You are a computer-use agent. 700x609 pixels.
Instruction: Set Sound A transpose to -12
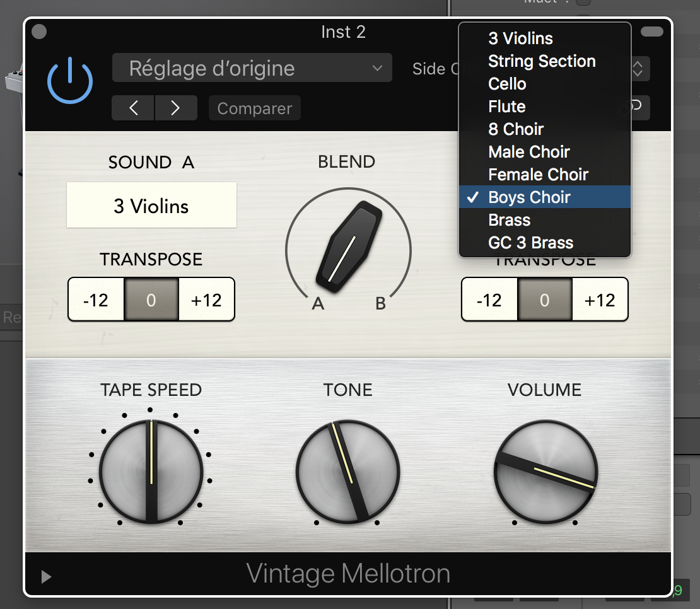pos(96,299)
